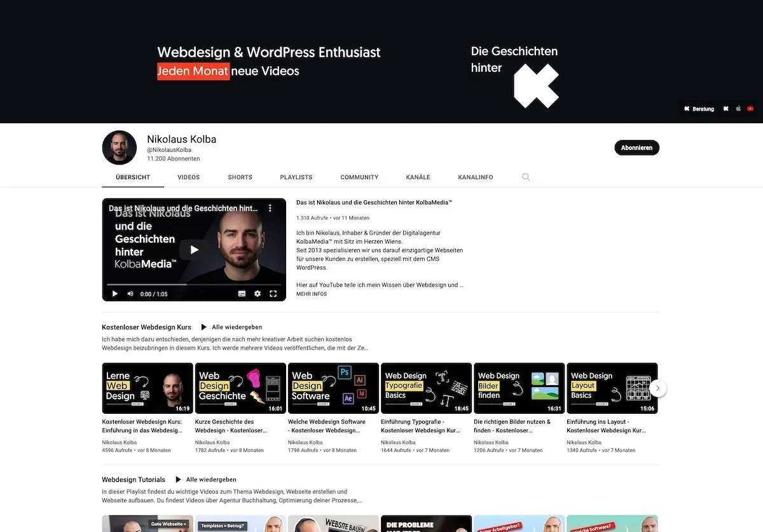
Task: Click the play icon in video controls
Action: coord(115,294)
